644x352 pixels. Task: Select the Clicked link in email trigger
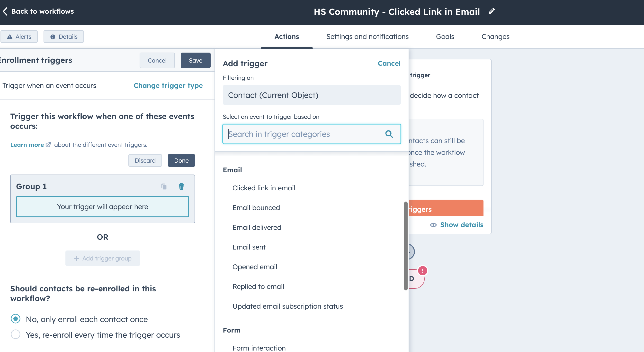[x=264, y=188]
